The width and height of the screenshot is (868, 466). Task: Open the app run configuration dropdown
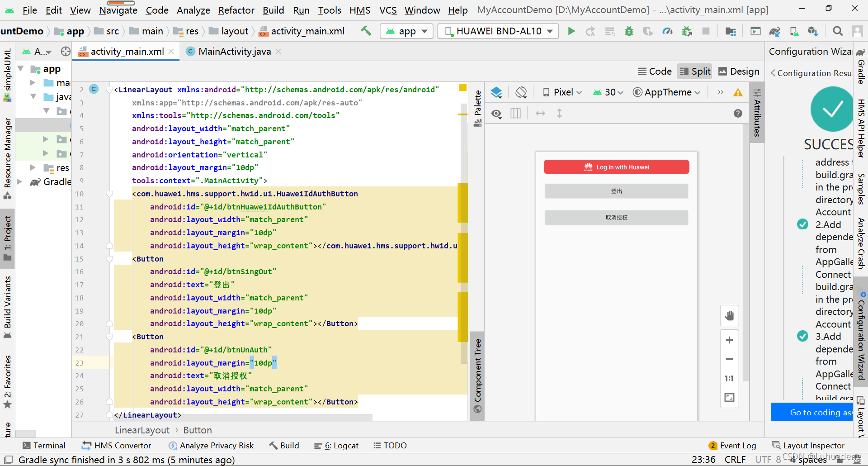tap(406, 31)
